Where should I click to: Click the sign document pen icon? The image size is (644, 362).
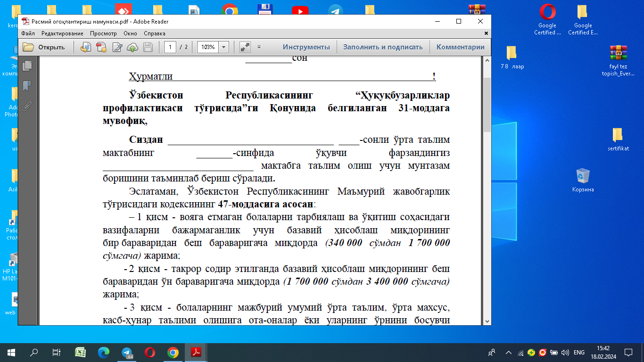point(117,47)
